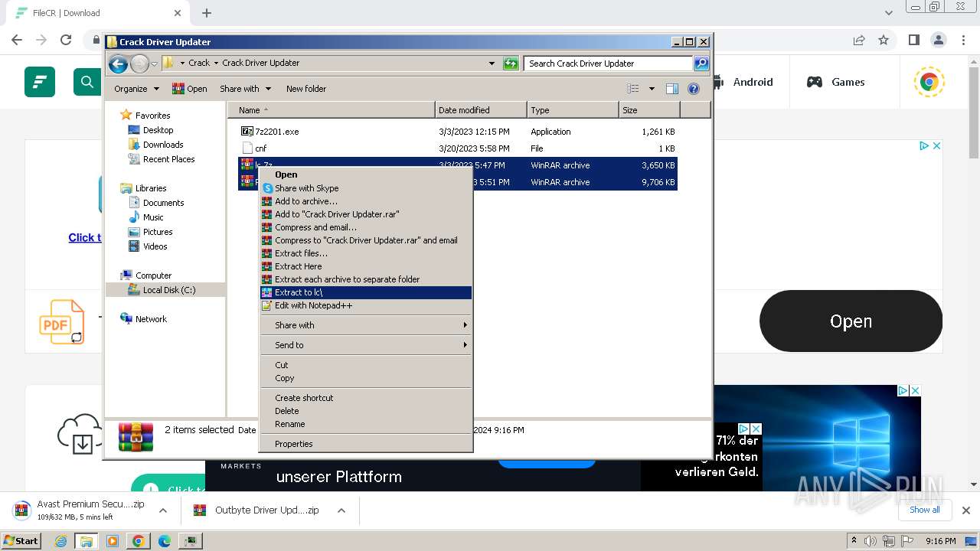The image size is (980, 551).
Task: Open Explorer help via blue question mark icon
Action: 694,89
